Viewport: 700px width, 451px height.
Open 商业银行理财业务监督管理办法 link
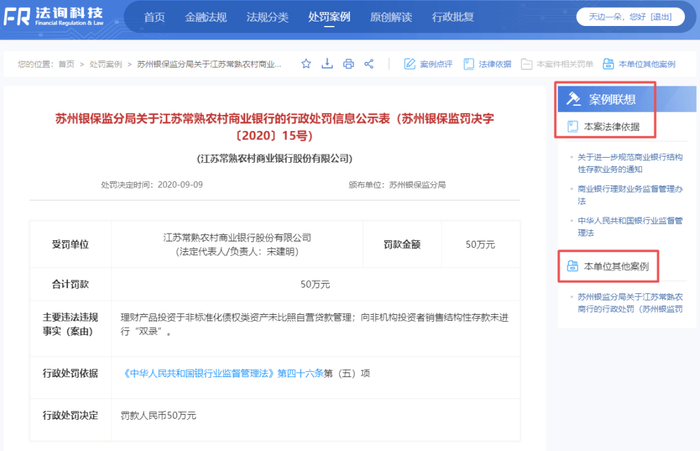tap(630, 195)
